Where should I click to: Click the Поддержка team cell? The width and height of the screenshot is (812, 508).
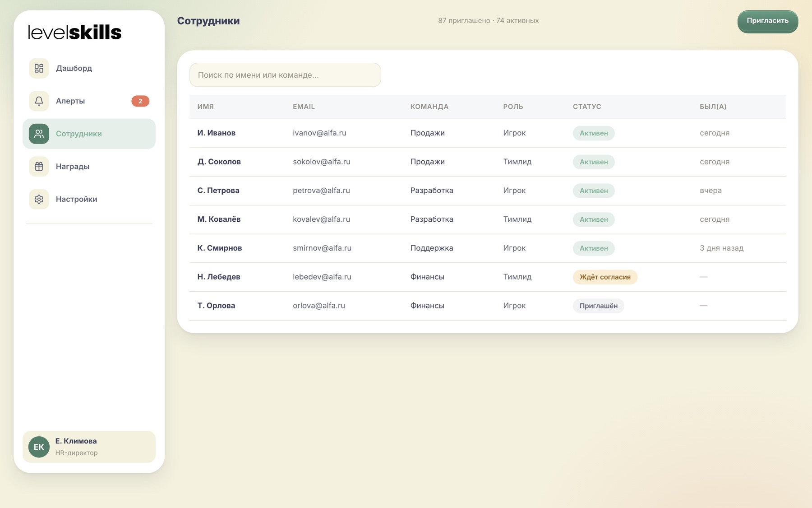pos(432,248)
